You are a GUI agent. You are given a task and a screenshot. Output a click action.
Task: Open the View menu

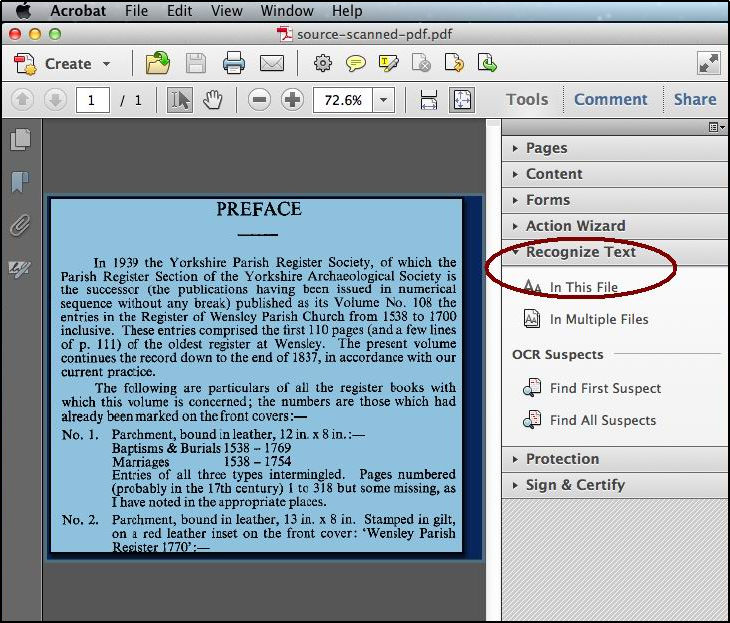(226, 11)
